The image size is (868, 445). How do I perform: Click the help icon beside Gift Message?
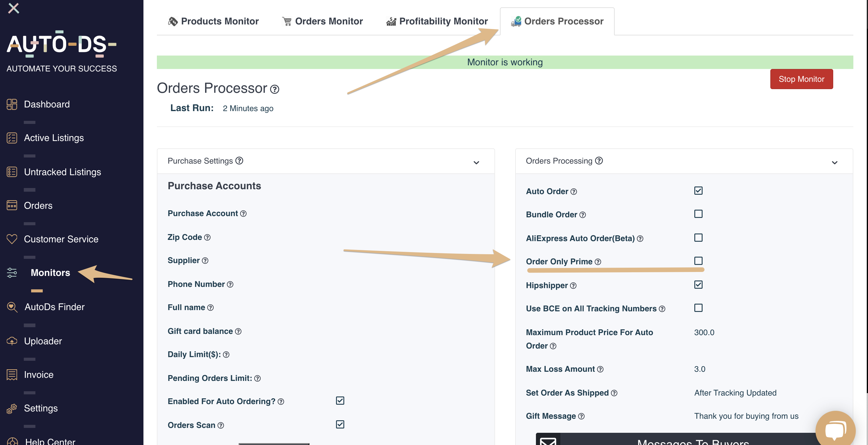(x=581, y=416)
